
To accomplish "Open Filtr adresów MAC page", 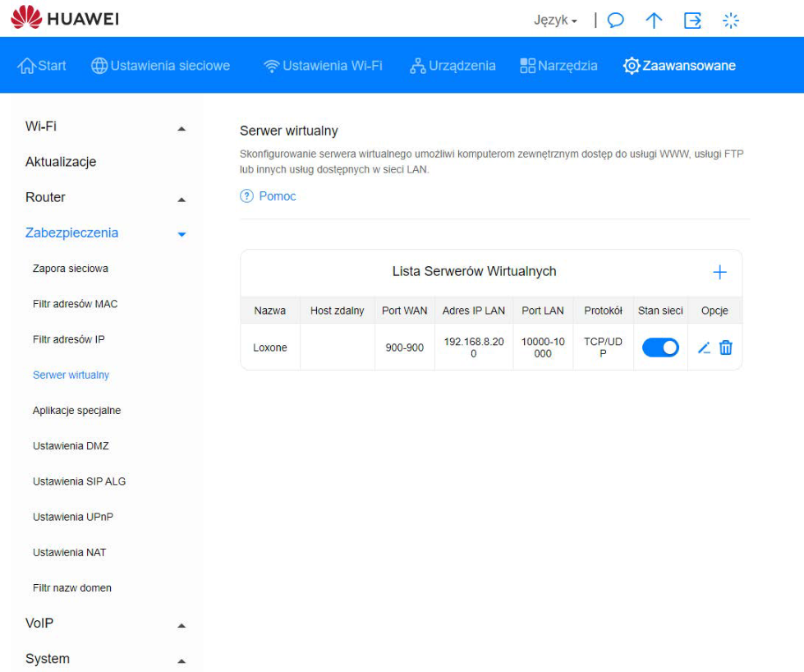I will [75, 304].
